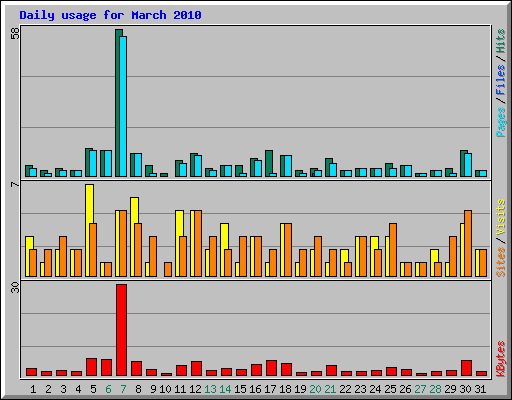
Task: Select the orange "Sites" legend label
Action: tap(501, 262)
